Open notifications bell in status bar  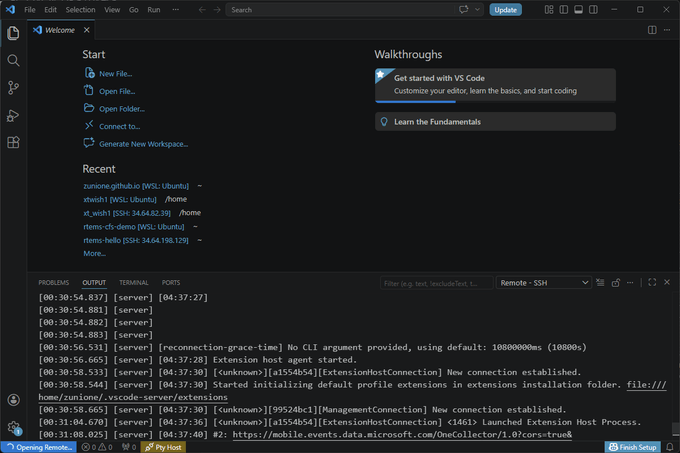tap(670, 447)
